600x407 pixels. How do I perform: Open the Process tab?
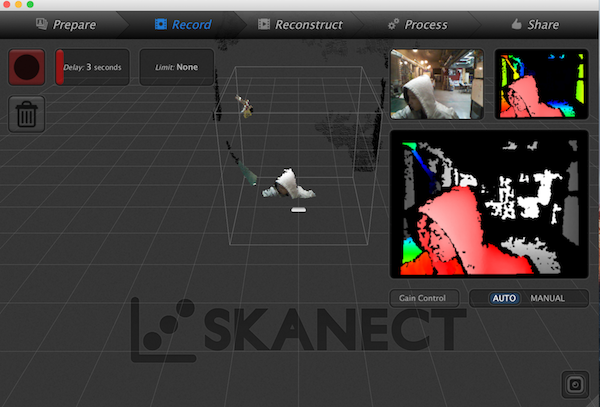[x=417, y=24]
